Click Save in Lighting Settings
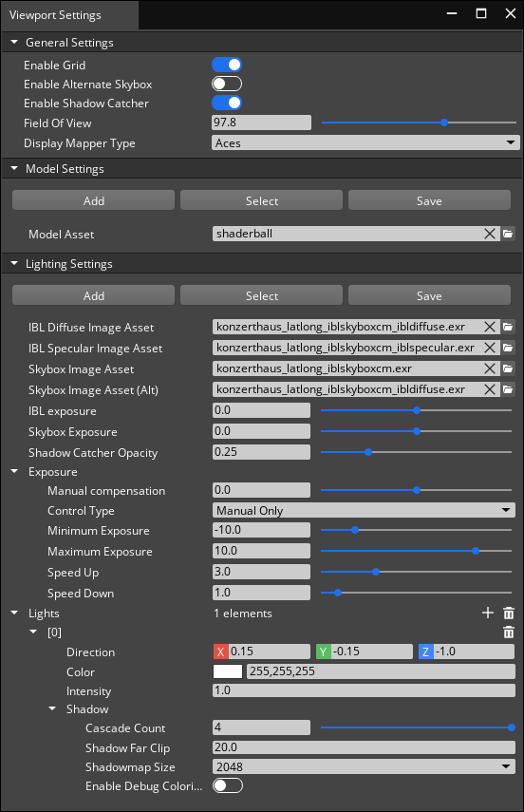Image resolution: width=524 pixels, height=812 pixels. click(429, 295)
